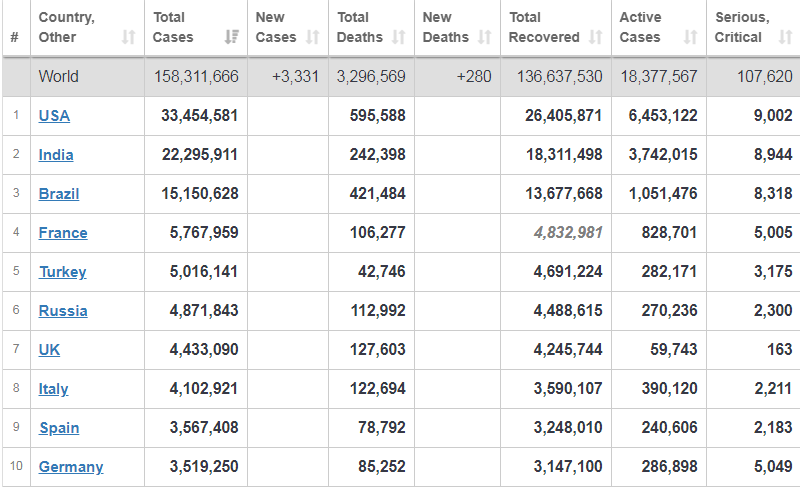800x487 pixels.
Task: Select Russia serious critical 2,300
Action: tap(773, 311)
